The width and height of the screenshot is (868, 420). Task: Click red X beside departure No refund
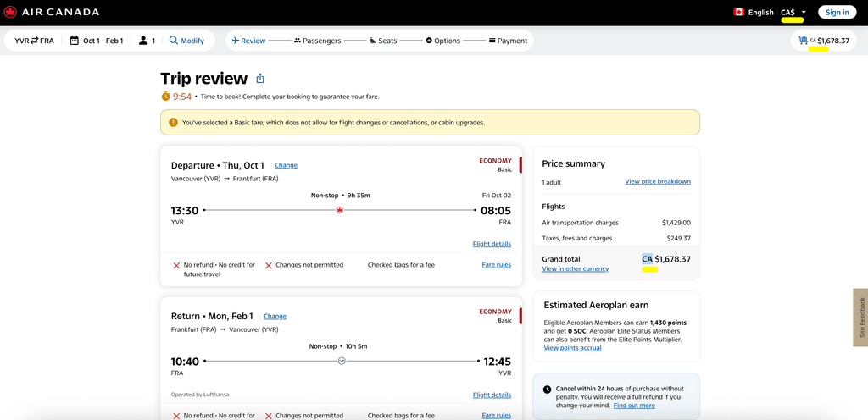[176, 265]
